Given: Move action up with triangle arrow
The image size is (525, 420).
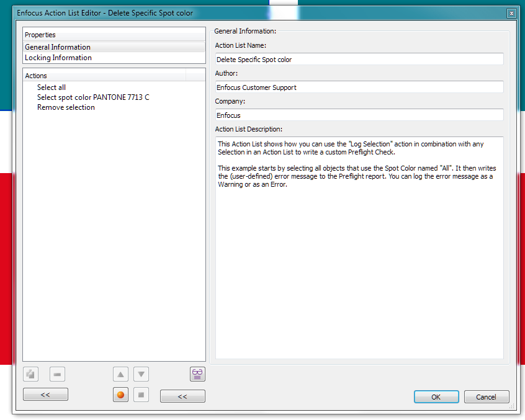Looking at the screenshot, I should pyautogui.click(x=120, y=374).
